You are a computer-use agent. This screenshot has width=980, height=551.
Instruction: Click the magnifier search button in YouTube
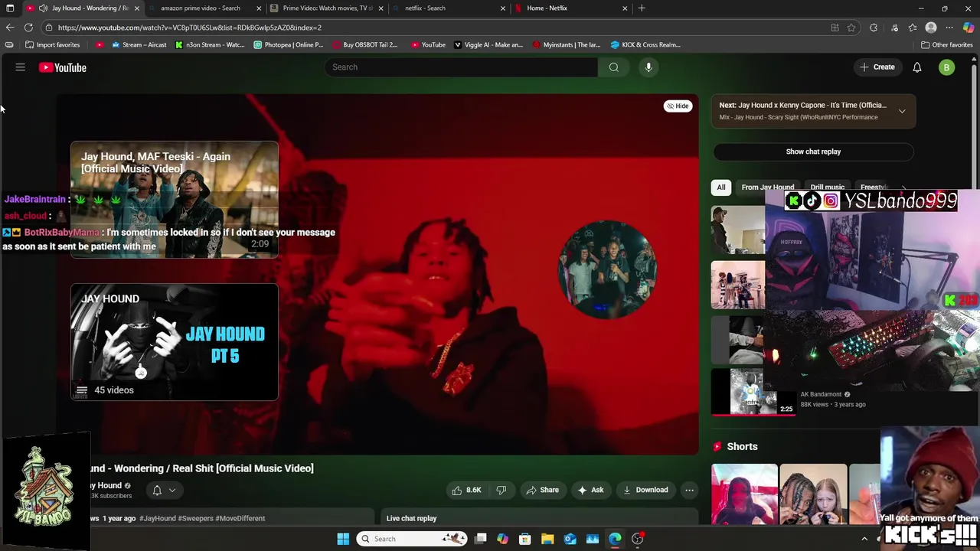[613, 67]
